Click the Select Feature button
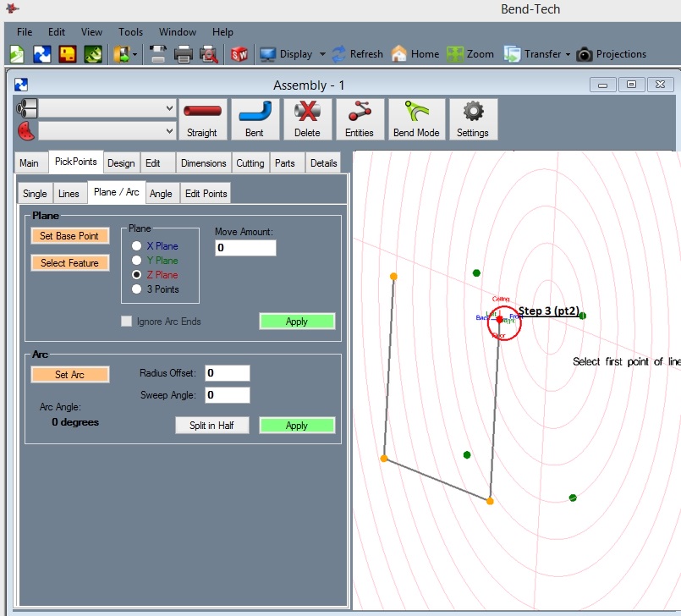Viewport: 681px width, 616px height. [69, 263]
